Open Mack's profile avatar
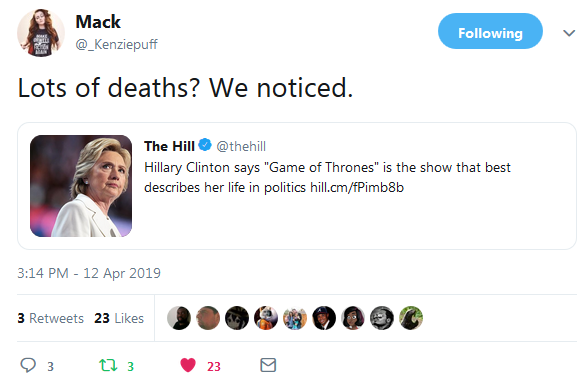Screen dimensions: 580x379 tap(41, 33)
